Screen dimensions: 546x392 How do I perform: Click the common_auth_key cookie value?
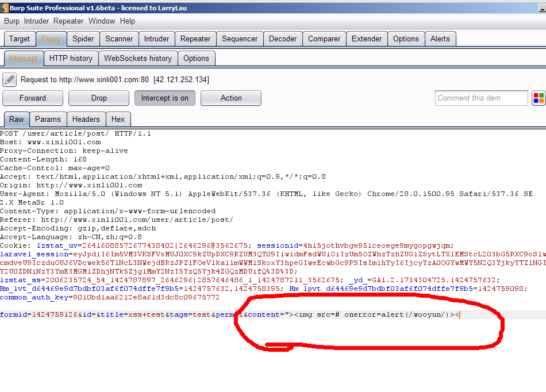pyautogui.click(x=146, y=297)
